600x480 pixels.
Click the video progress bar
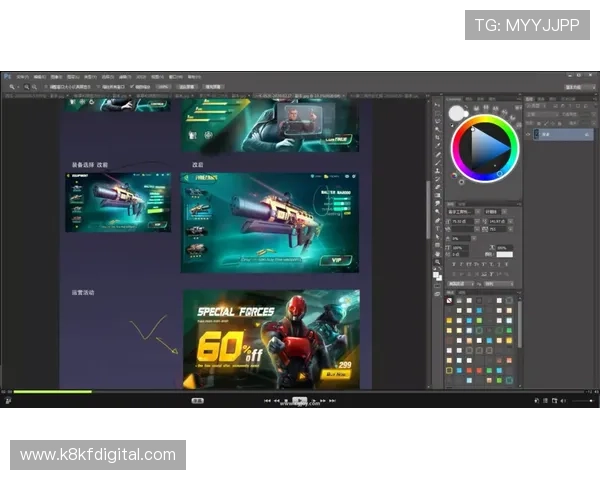pyautogui.click(x=300, y=391)
